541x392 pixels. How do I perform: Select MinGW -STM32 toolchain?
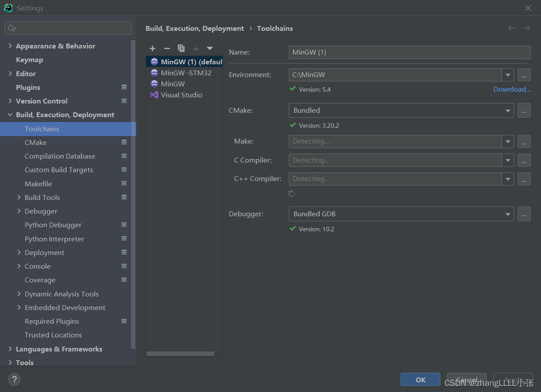(184, 73)
